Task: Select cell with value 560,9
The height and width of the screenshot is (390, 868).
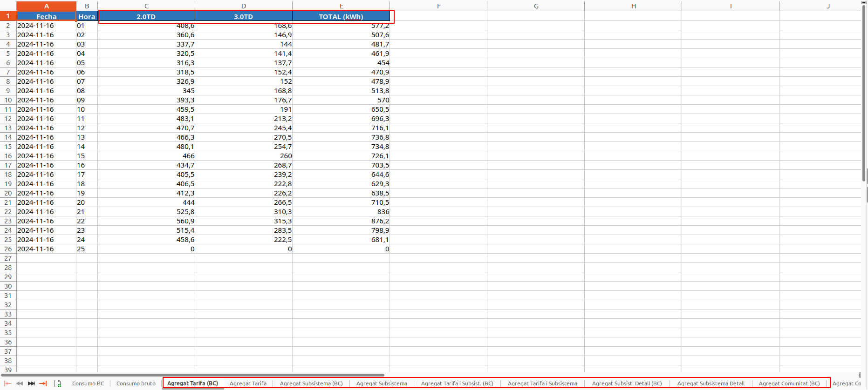Action: pyautogui.click(x=146, y=221)
